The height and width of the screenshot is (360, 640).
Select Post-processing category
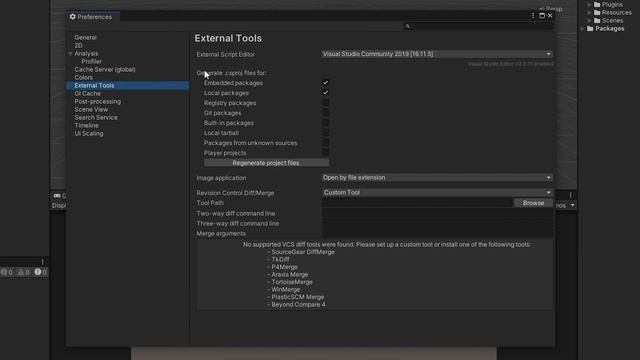98,101
